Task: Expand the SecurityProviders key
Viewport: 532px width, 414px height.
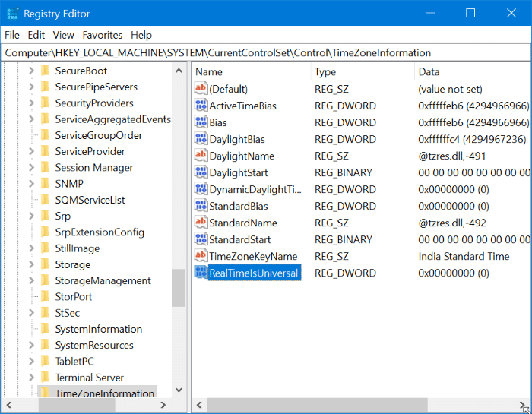Action: [32, 103]
